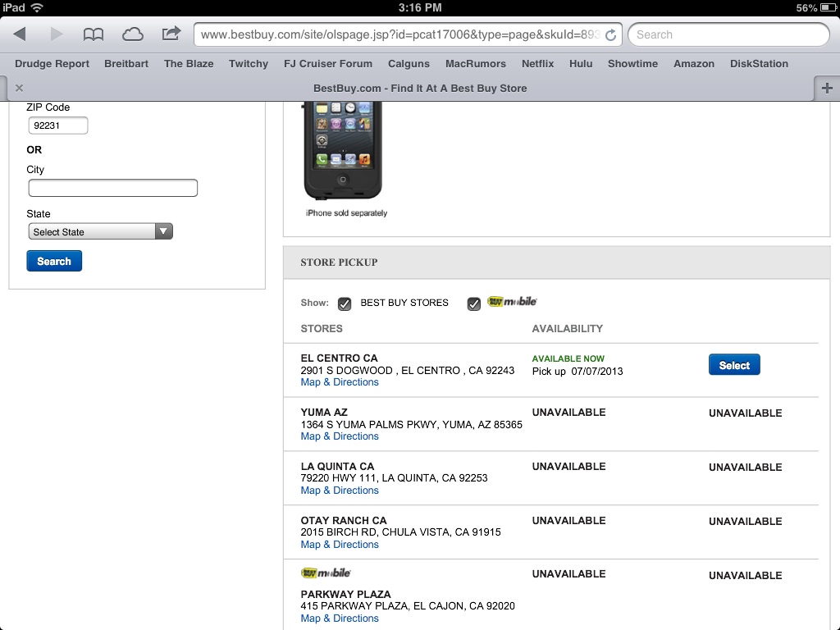
Task: Click the City input field
Action: [x=113, y=188]
